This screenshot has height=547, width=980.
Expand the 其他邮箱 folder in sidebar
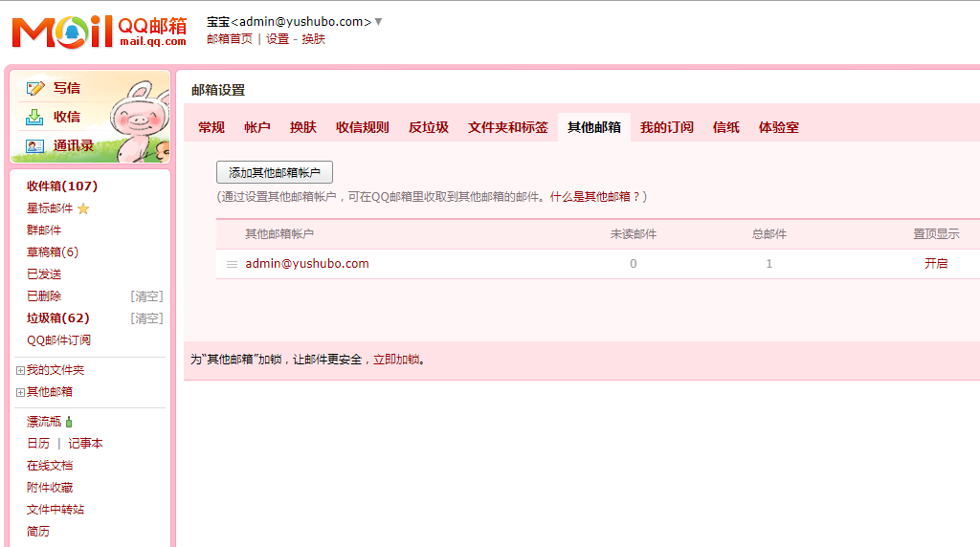pyautogui.click(x=20, y=392)
